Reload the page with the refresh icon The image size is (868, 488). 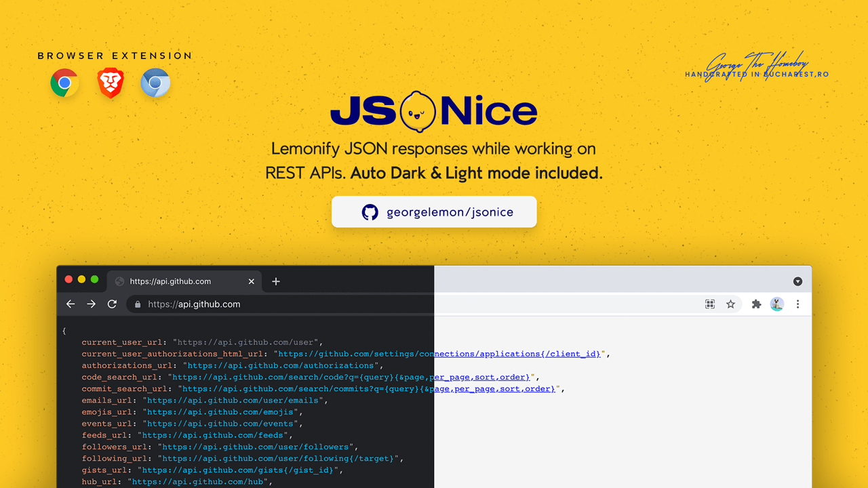click(112, 304)
